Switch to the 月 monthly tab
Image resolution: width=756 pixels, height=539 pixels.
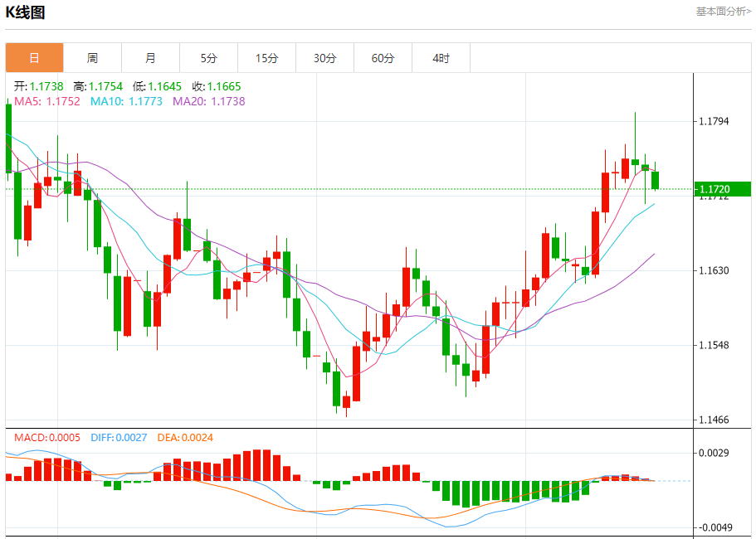click(150, 58)
